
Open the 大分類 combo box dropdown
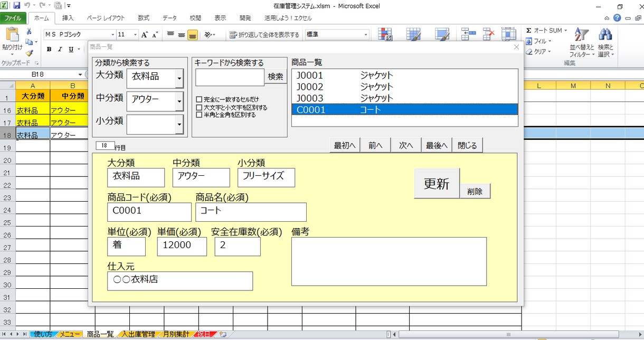[179, 79]
